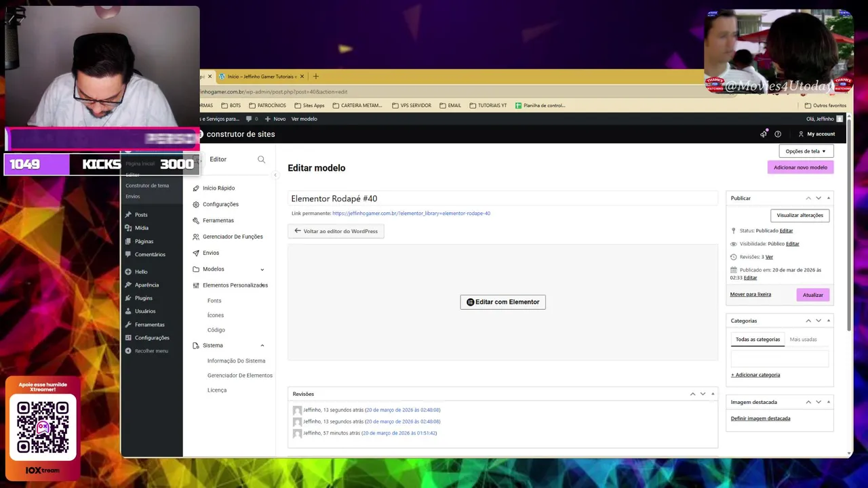Collapse the Sistema submenu chevron
868x488 pixels.
[262, 346]
